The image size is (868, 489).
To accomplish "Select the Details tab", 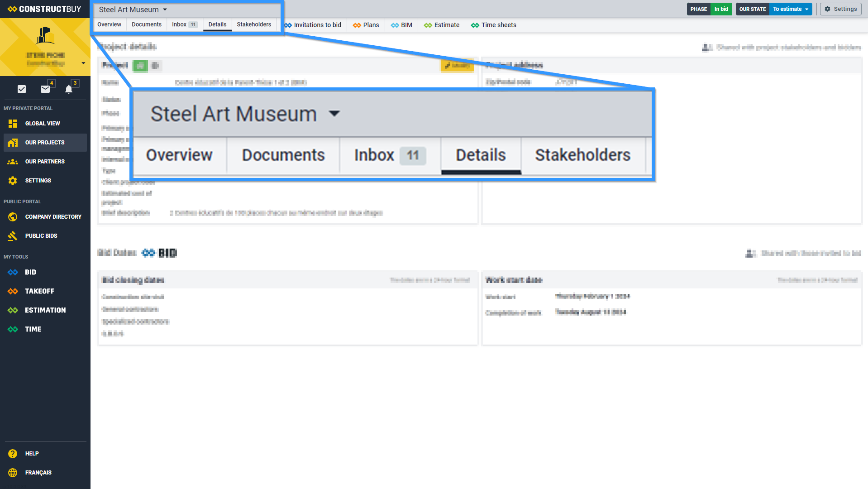I will click(x=217, y=24).
